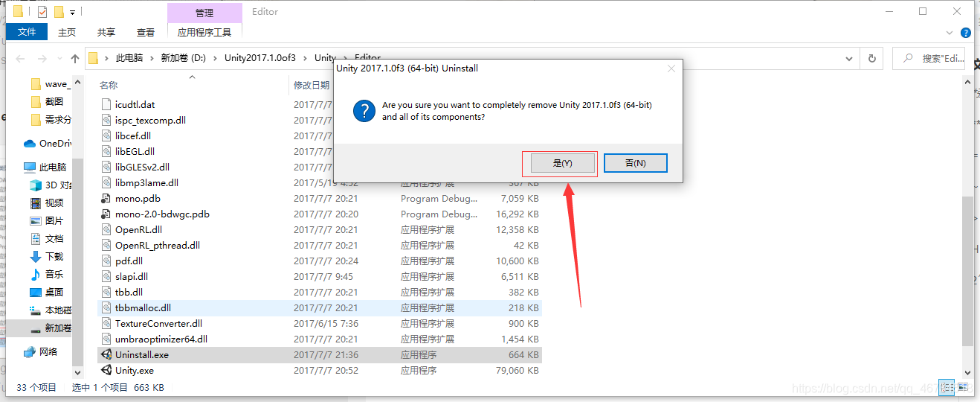
Task: Select the libmp3lame.dll file name
Action: [x=146, y=183]
